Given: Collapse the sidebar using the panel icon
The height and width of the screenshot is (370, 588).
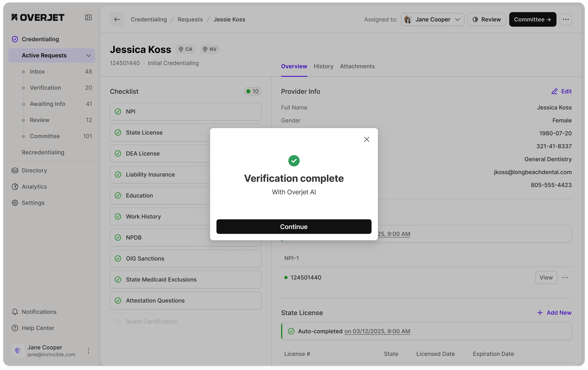Looking at the screenshot, I should point(88,17).
